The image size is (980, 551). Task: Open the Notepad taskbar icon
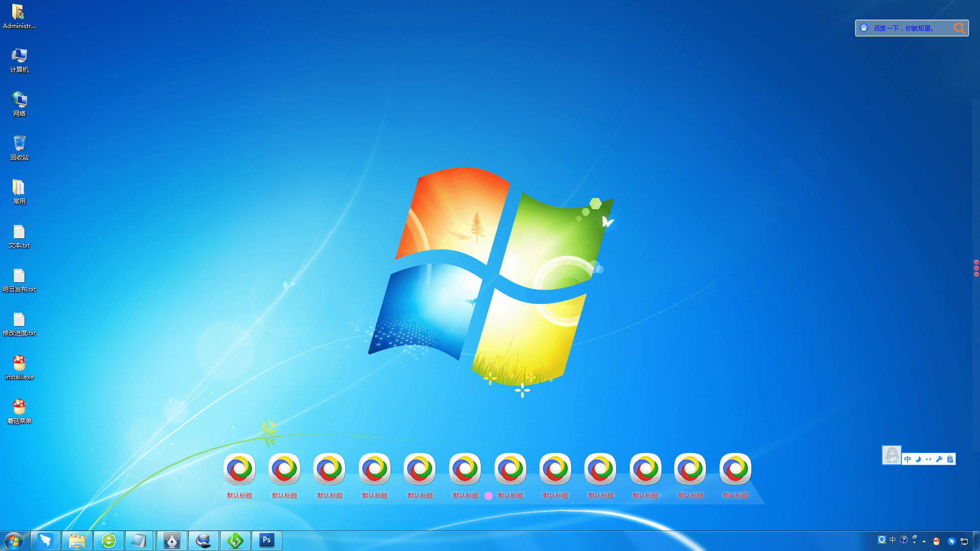click(139, 541)
